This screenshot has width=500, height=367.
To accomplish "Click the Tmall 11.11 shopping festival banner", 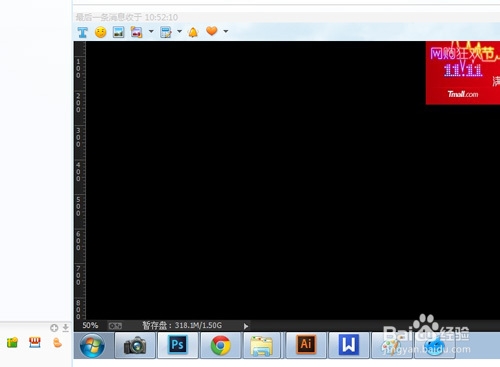I will [x=463, y=73].
